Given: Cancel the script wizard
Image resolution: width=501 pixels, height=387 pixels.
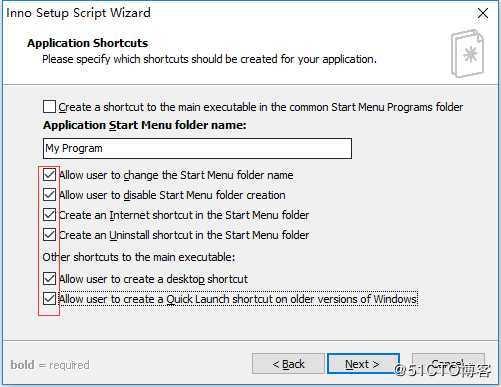Looking at the screenshot, I should tap(448, 363).
